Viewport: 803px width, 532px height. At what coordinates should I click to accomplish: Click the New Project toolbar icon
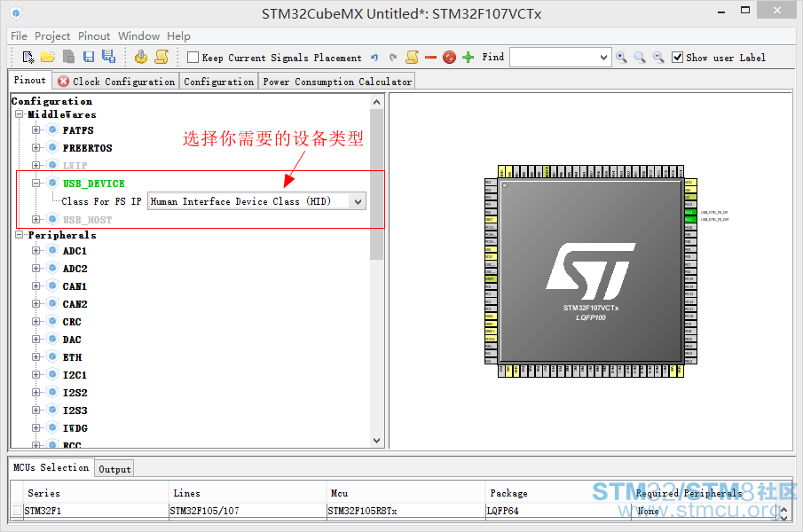[28, 58]
